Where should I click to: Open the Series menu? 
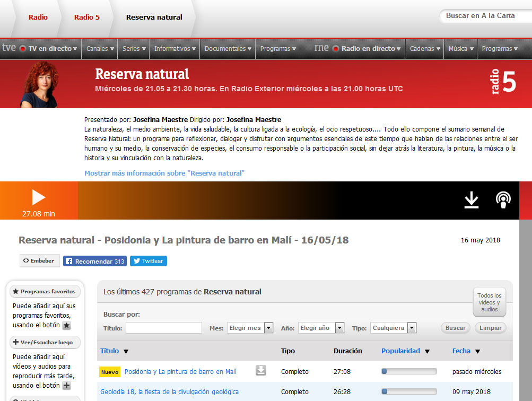point(134,49)
